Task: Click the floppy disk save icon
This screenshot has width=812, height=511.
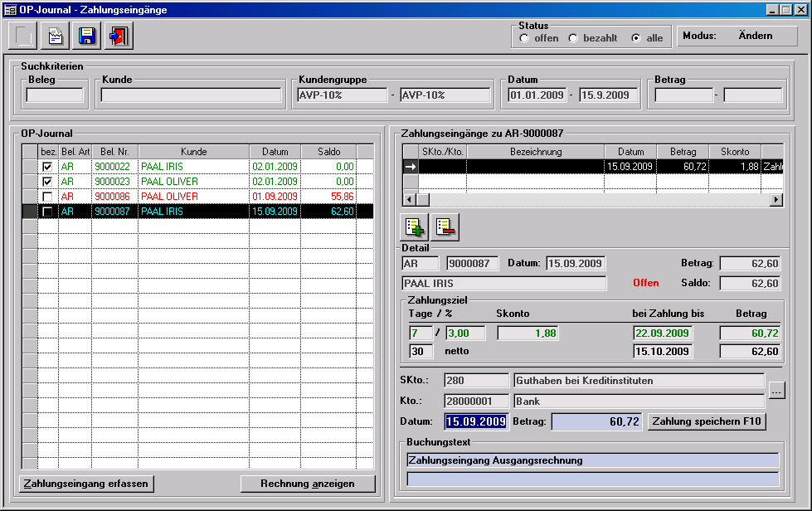Action: tap(87, 36)
